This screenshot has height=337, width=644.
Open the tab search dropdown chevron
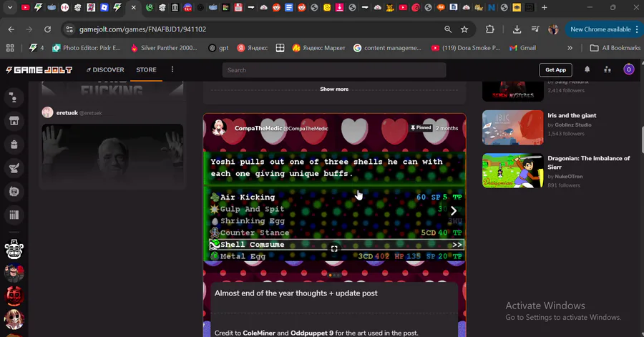click(x=10, y=7)
